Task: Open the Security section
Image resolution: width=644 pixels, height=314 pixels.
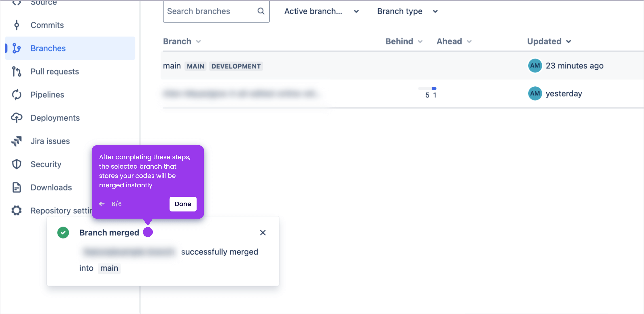Action: click(x=46, y=164)
